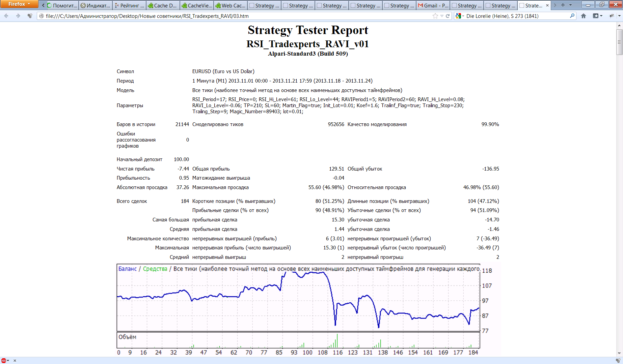Screen dimensions: 623x364
Task: Open a new tab with plus button
Action: [563, 5]
